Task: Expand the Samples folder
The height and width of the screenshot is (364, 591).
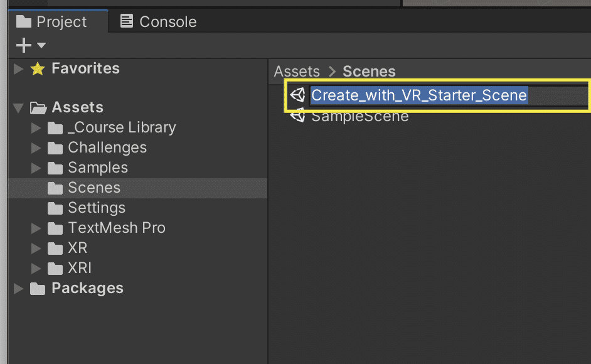Action: [36, 168]
